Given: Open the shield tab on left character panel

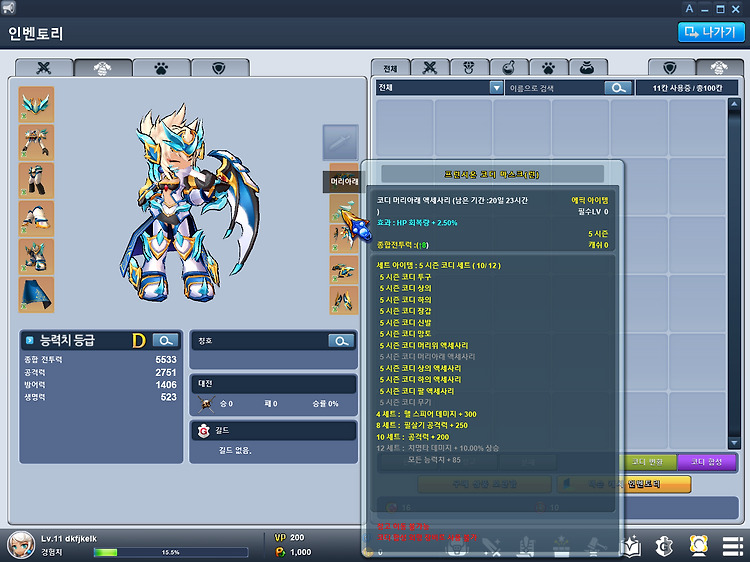Looking at the screenshot, I should pyautogui.click(x=220, y=68).
